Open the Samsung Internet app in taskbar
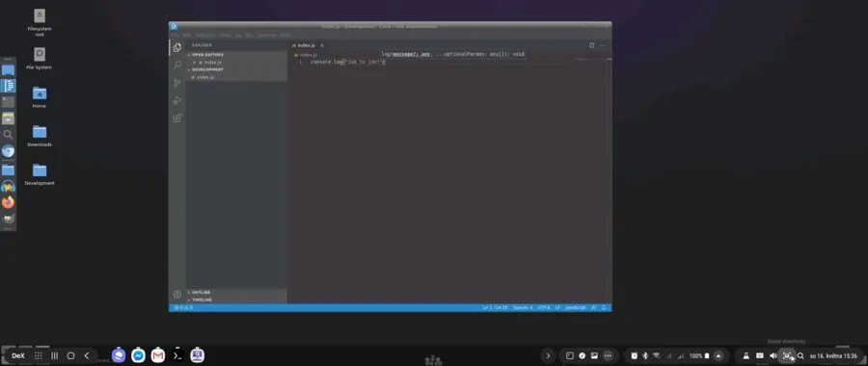 point(119,355)
